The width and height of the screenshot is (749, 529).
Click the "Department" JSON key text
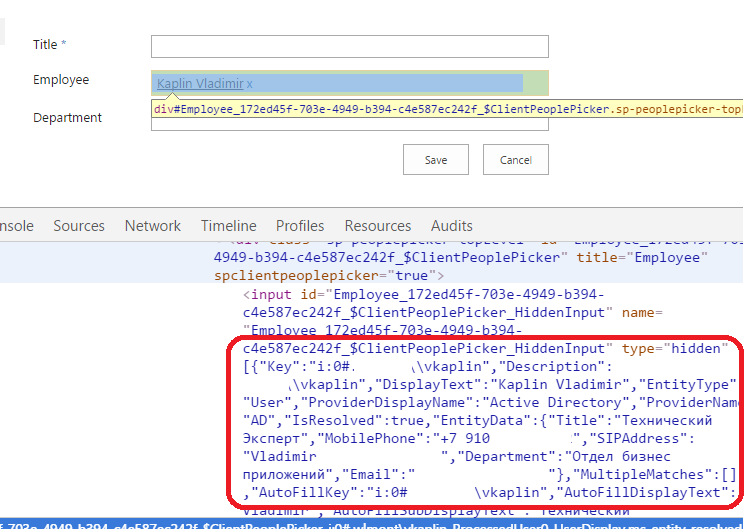point(507,457)
